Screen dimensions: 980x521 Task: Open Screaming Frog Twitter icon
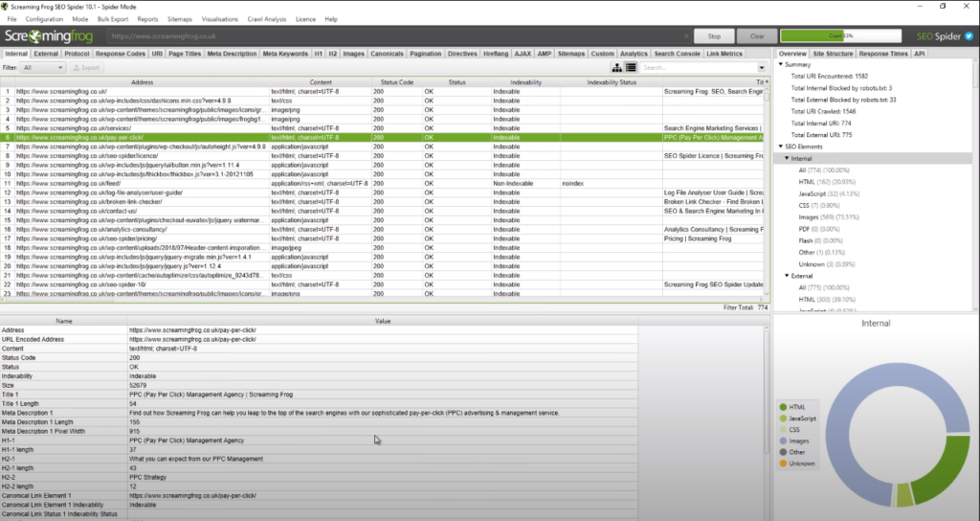click(x=969, y=36)
